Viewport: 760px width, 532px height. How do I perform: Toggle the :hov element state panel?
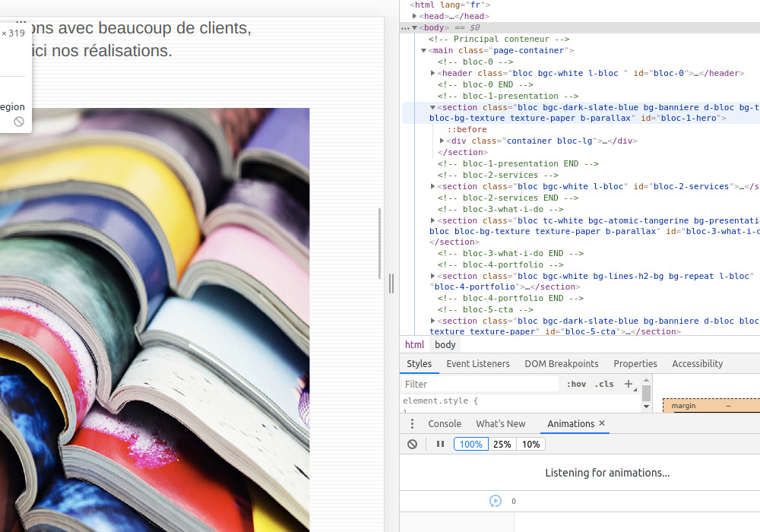[x=576, y=384]
